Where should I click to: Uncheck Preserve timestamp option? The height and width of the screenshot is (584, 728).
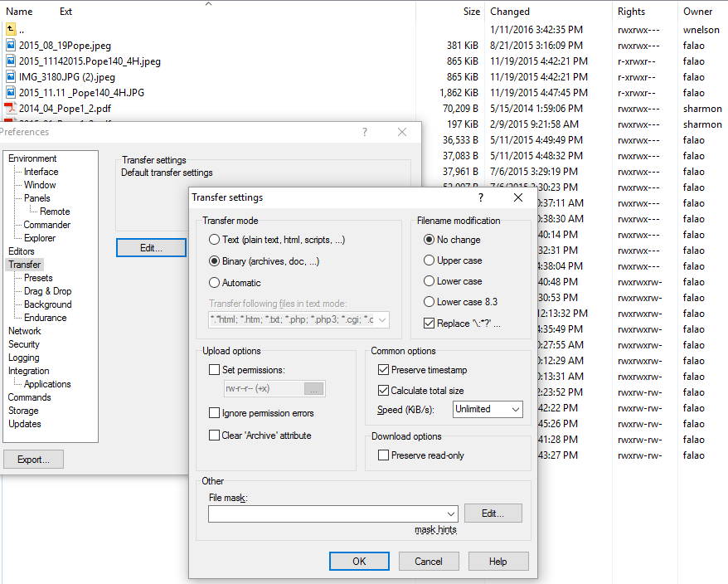383,370
